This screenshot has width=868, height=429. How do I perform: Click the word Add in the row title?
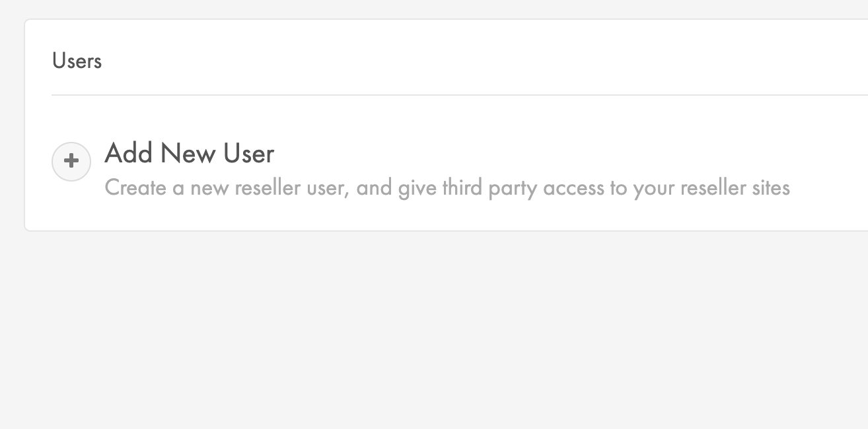point(129,153)
